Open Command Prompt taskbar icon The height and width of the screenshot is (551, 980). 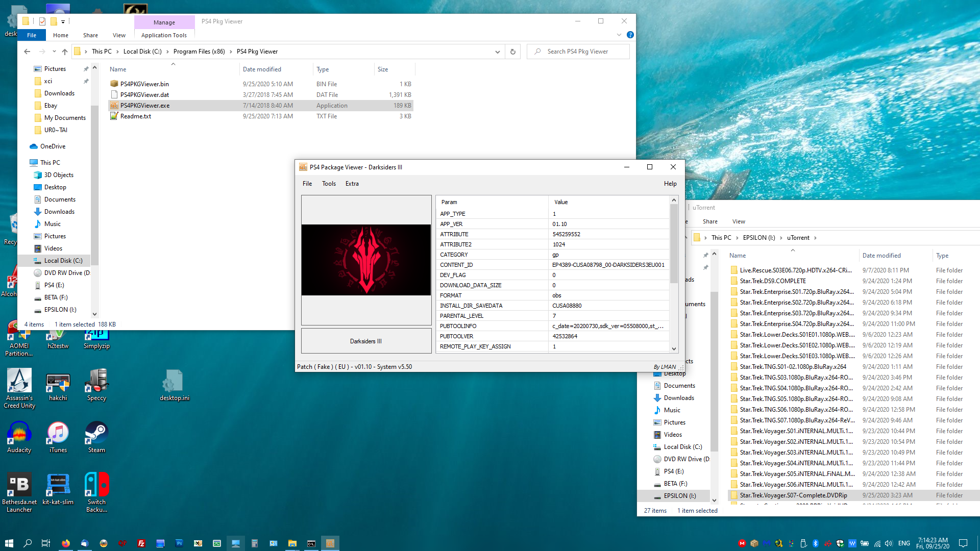pos(311,543)
